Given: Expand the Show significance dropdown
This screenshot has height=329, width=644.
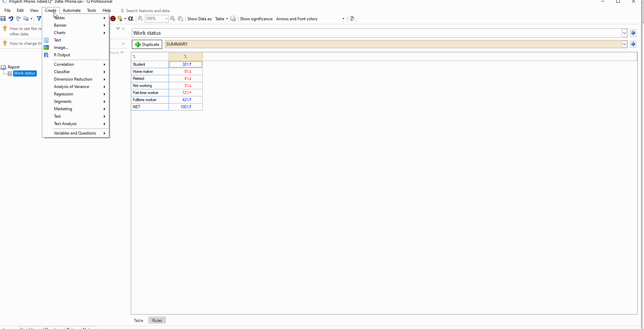Looking at the screenshot, I should [343, 19].
